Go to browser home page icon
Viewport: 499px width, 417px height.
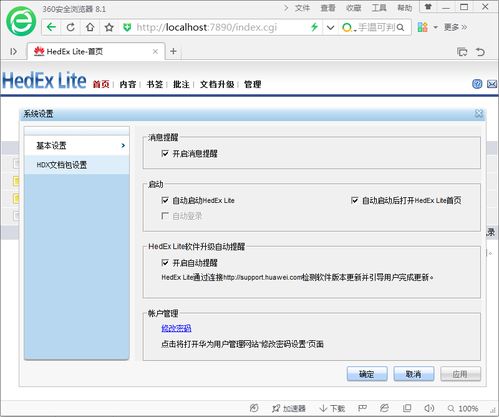(90, 27)
